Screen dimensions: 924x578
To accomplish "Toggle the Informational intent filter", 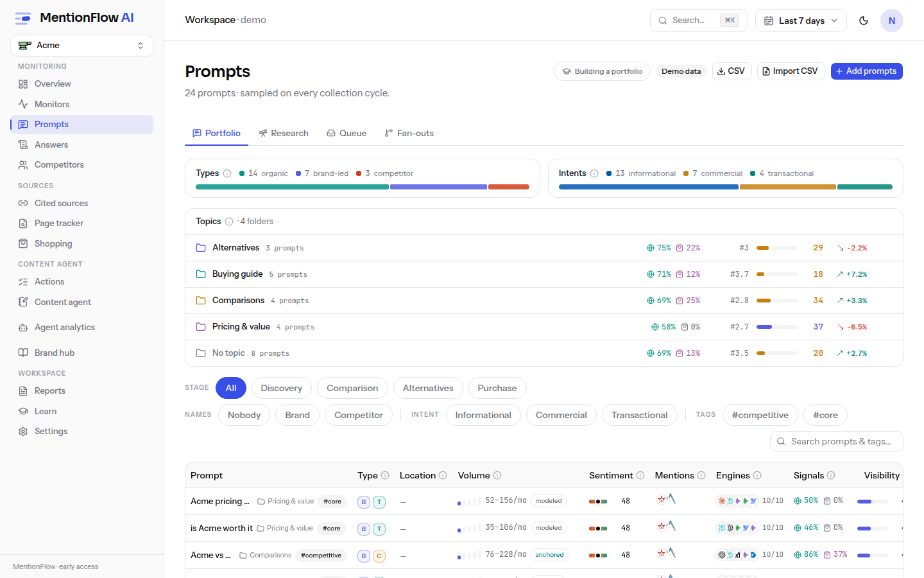I will point(483,415).
